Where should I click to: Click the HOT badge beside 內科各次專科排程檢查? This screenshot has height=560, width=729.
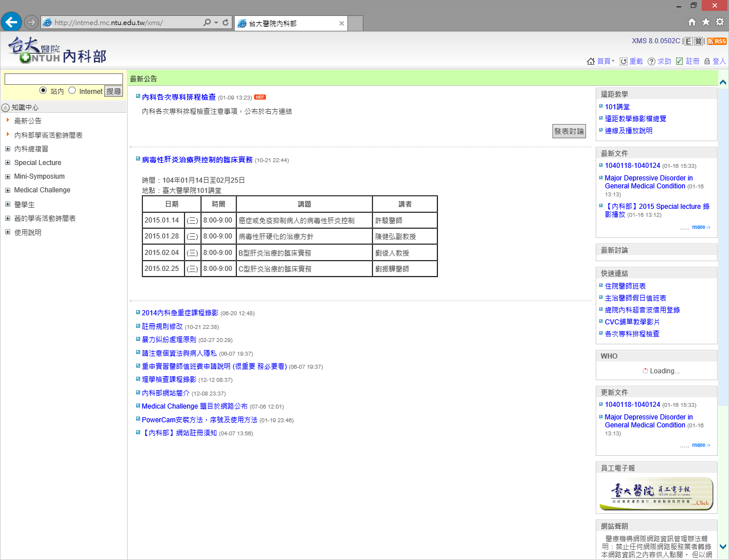pyautogui.click(x=260, y=97)
